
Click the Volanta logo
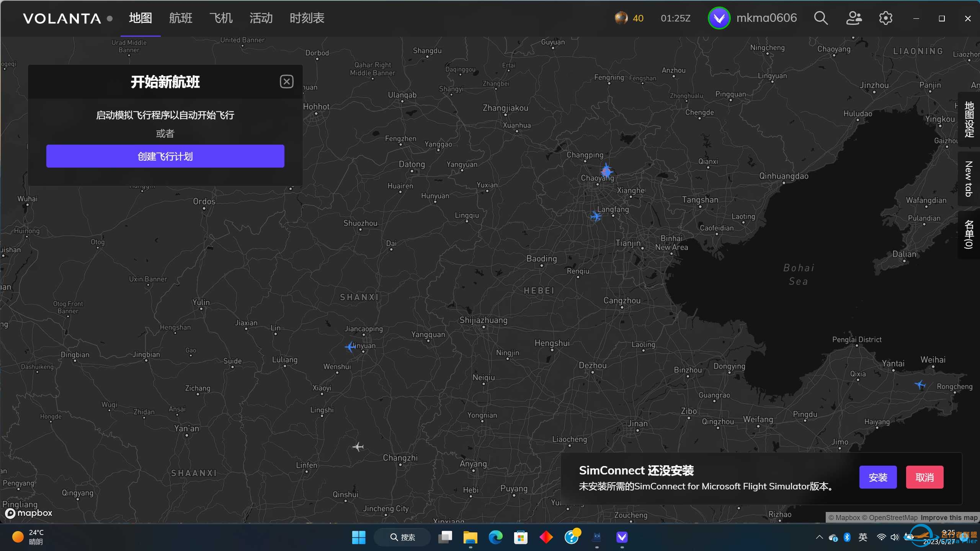[x=62, y=18]
